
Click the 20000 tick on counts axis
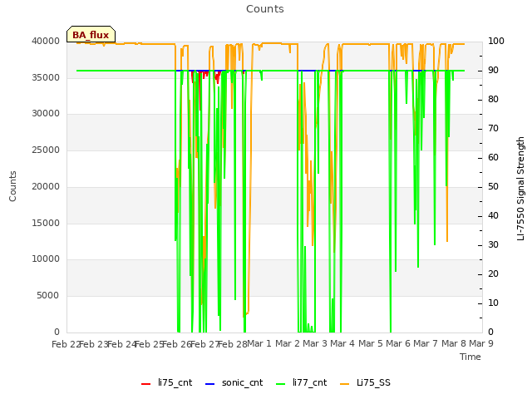pos(46,186)
